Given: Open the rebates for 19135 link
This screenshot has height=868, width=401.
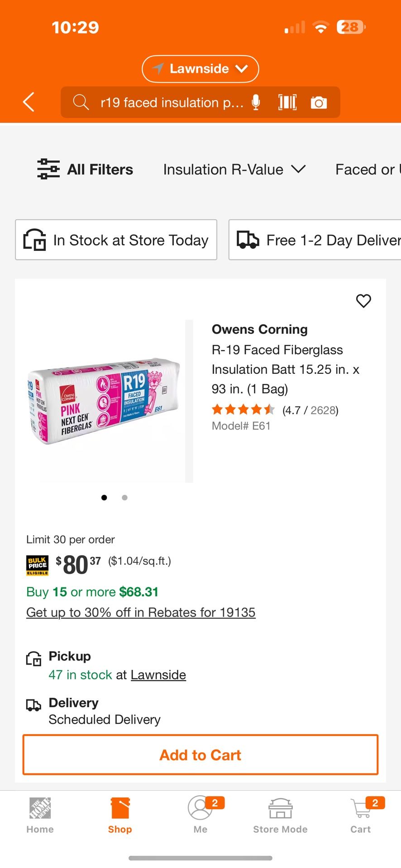Looking at the screenshot, I should [141, 612].
